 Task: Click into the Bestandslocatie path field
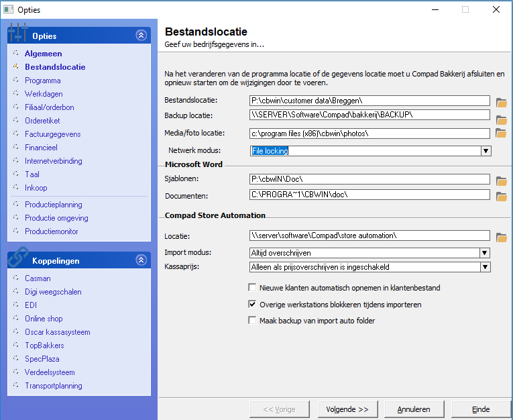pos(369,101)
